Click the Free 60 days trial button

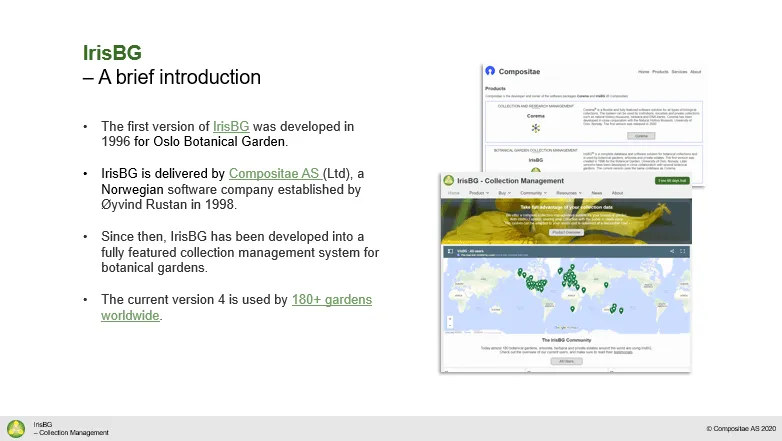coord(672,181)
